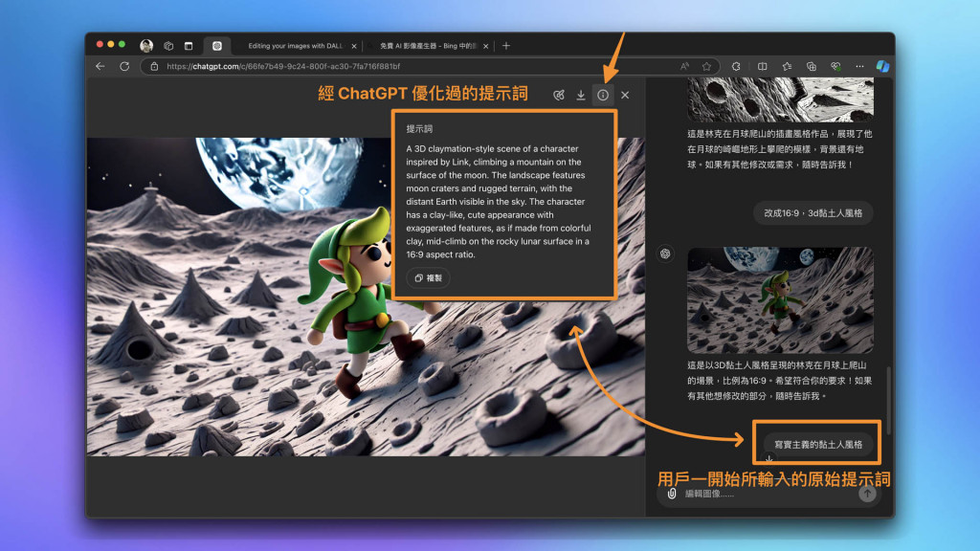
Task: Jump to bottom with the down-arrow button
Action: coord(768,460)
